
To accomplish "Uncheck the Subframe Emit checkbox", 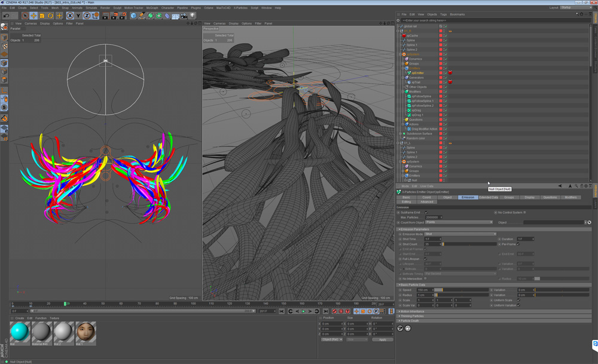I will [426, 213].
